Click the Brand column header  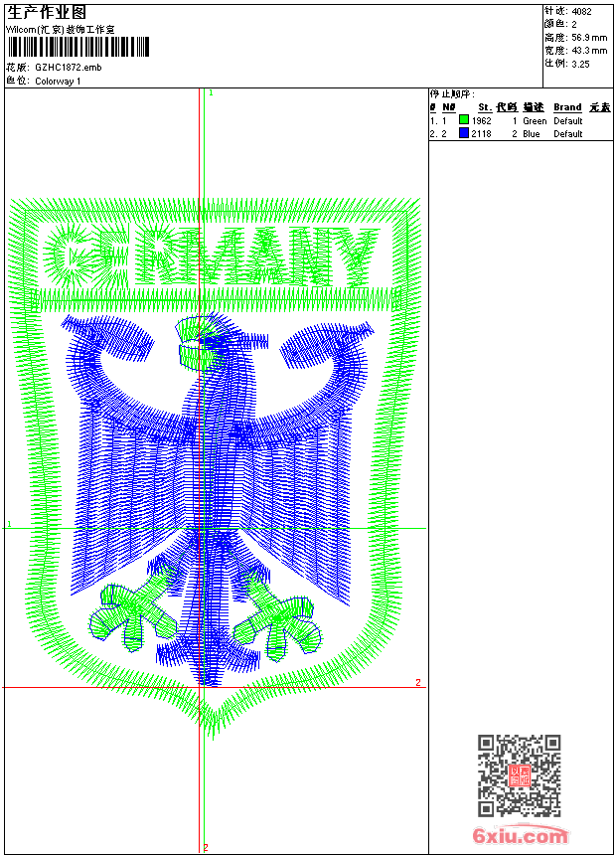[567, 107]
